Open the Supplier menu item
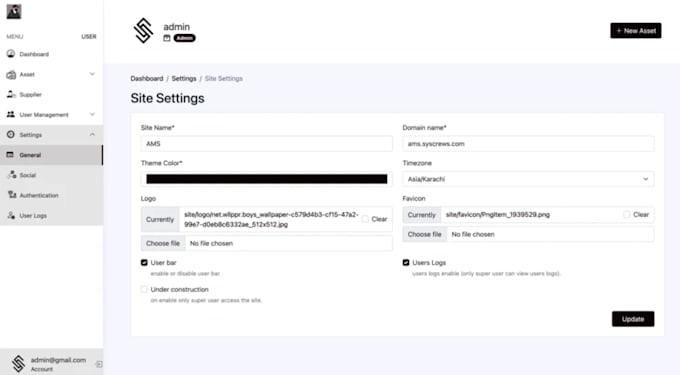Screen dimensions: 680x375 point(52,95)
